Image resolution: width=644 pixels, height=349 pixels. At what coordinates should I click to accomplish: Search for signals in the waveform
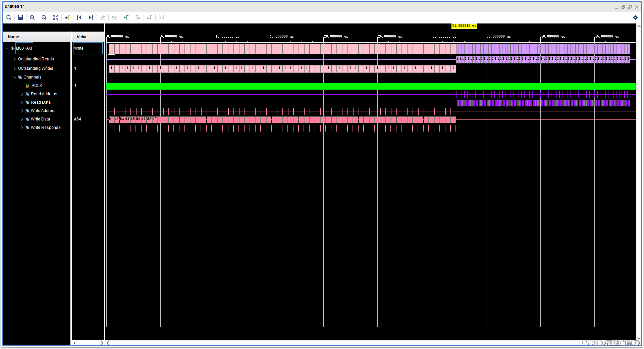pyautogui.click(x=9, y=17)
